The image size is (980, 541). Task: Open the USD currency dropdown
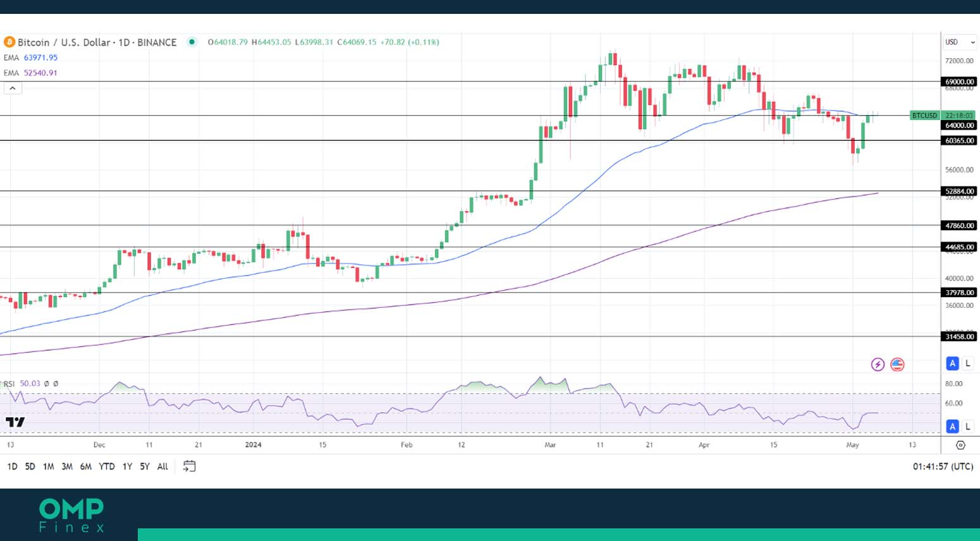[960, 42]
